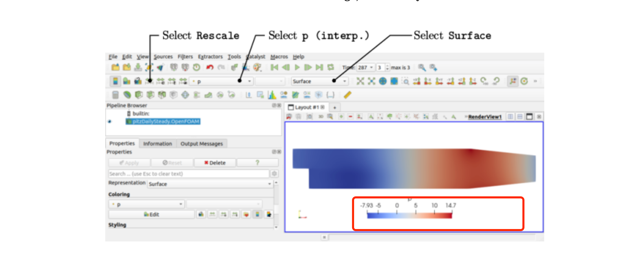
Task: Click the Calculator filter icon
Action: [x=116, y=95]
